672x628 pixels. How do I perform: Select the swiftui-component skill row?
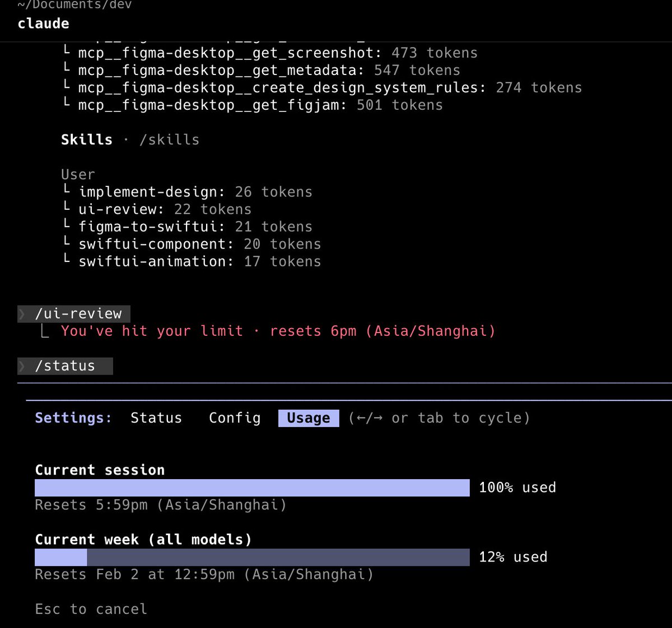[x=192, y=244]
